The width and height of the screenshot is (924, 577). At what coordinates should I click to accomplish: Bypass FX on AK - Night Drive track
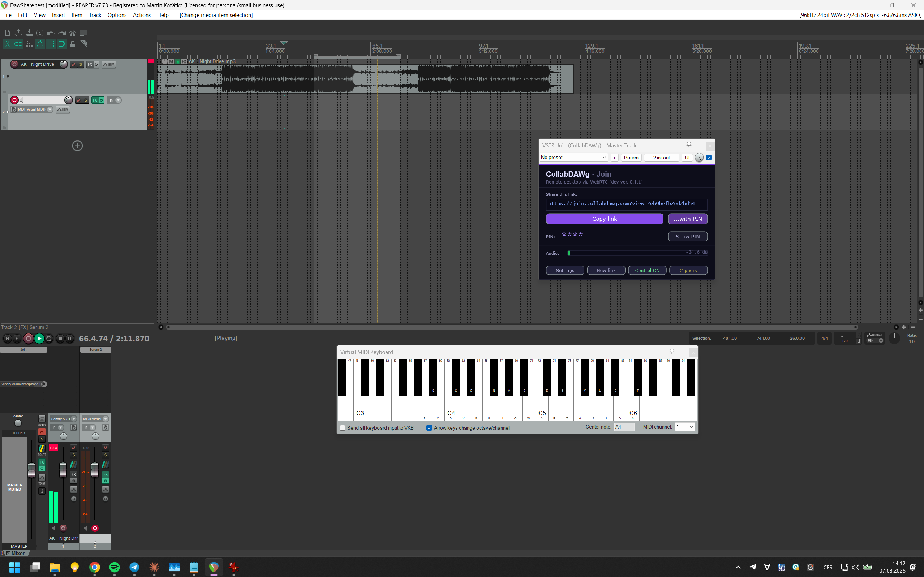pyautogui.click(x=96, y=65)
